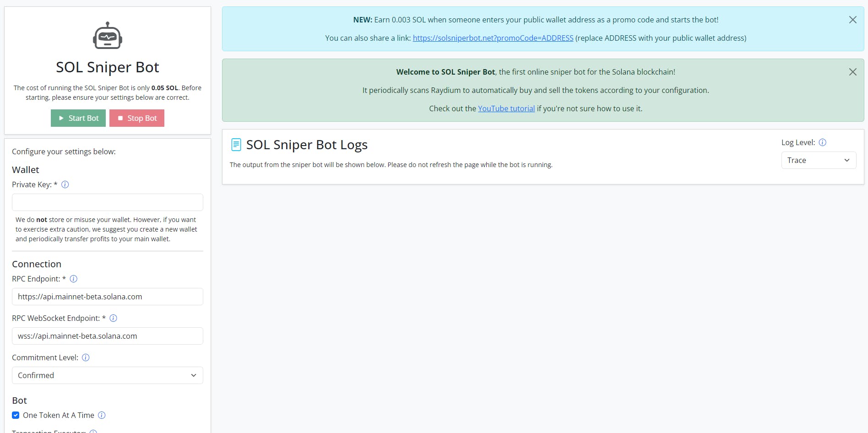
Task: Click the Log Level info tooltip icon
Action: pos(823,142)
